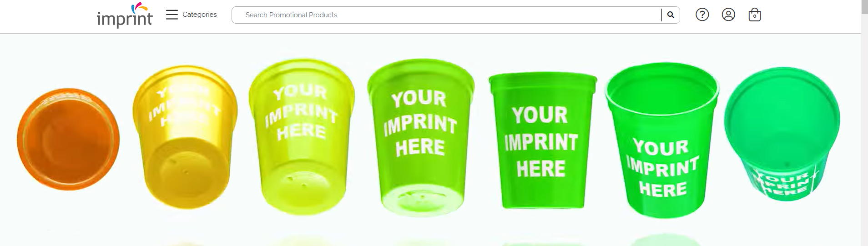Screen dimensions: 868x246
Task: Open the help question mark icon
Action: click(x=702, y=15)
